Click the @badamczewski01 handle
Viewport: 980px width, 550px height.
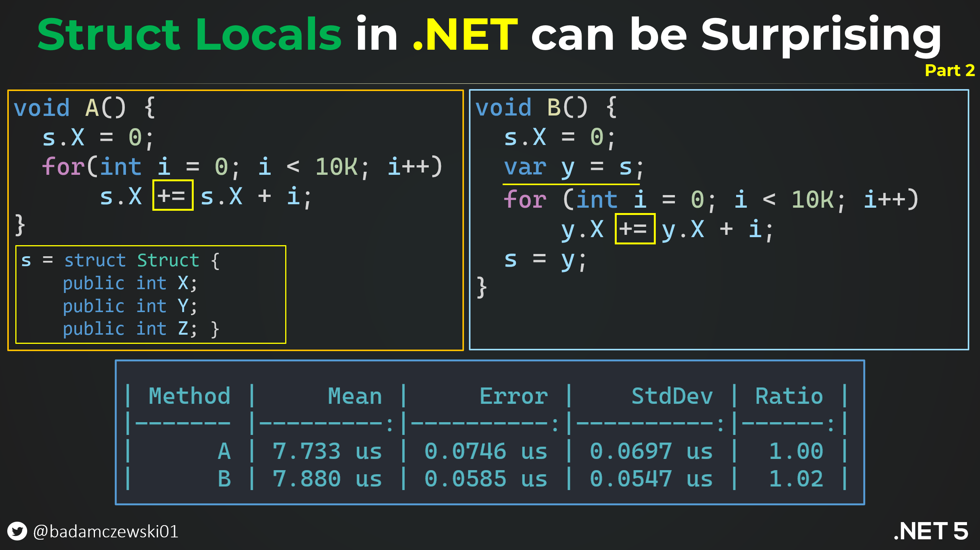coord(106,532)
